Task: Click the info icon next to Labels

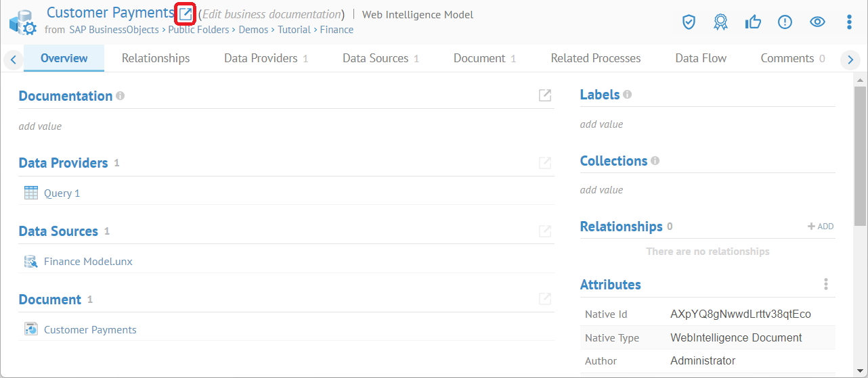Action: coord(627,95)
